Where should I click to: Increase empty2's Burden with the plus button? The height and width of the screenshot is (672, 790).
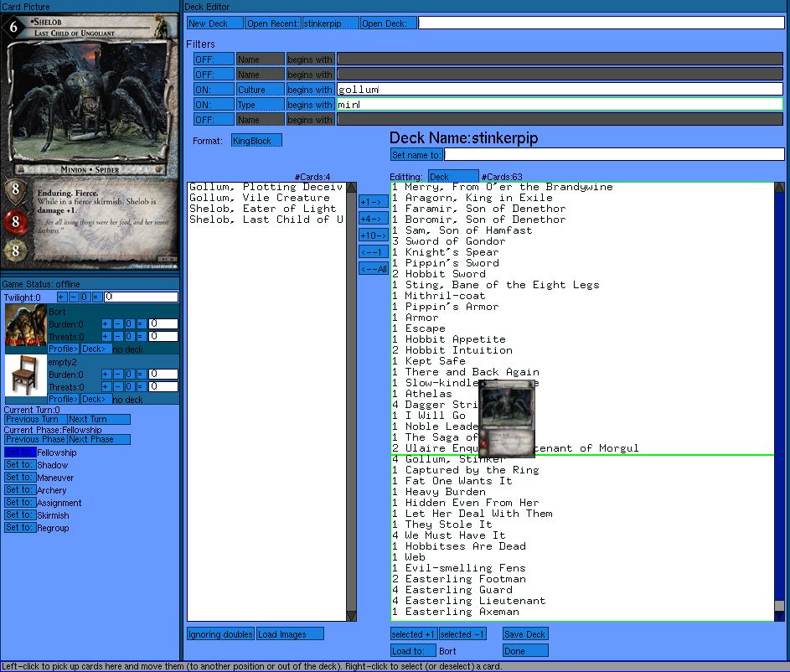pos(106,375)
